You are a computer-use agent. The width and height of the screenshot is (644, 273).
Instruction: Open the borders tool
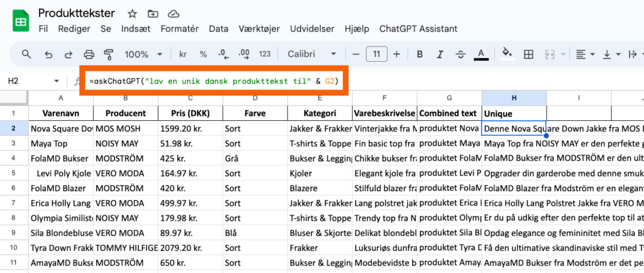point(528,54)
